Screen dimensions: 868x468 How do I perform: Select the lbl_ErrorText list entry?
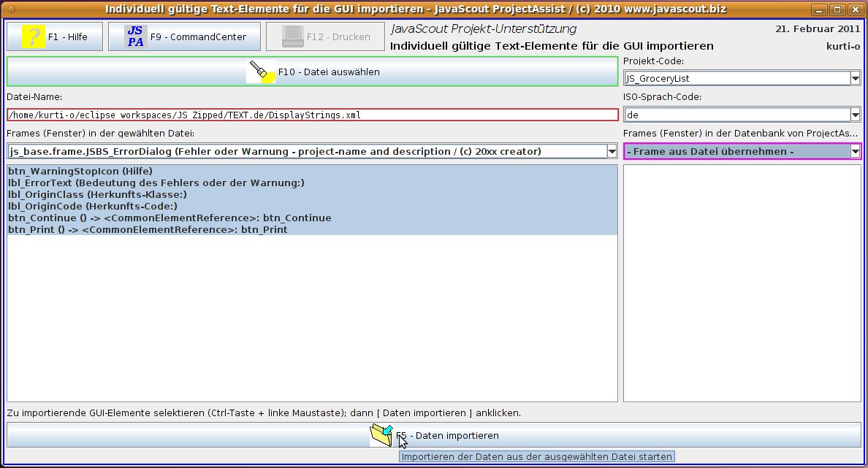(x=156, y=183)
